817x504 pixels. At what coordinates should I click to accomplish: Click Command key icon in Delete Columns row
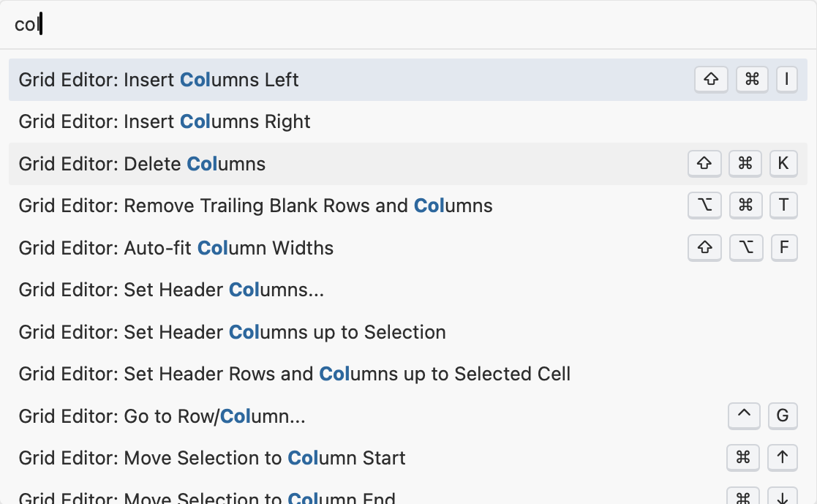click(745, 163)
